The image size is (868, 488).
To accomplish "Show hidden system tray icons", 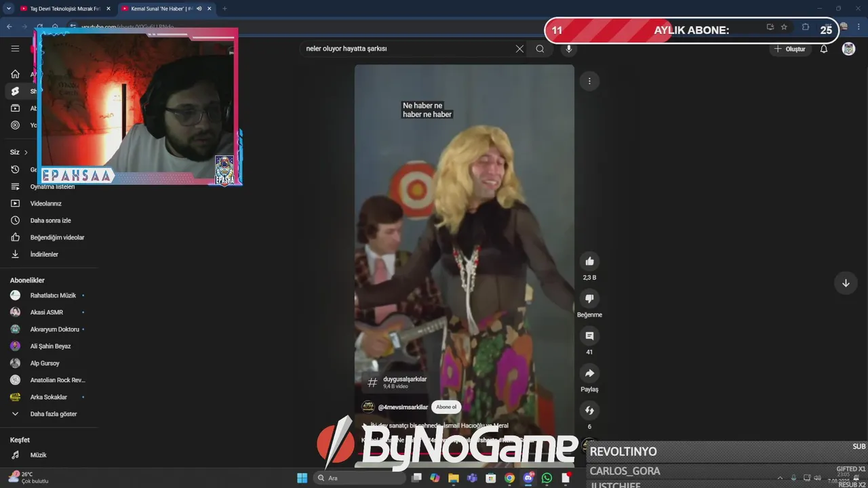I will coord(780,478).
